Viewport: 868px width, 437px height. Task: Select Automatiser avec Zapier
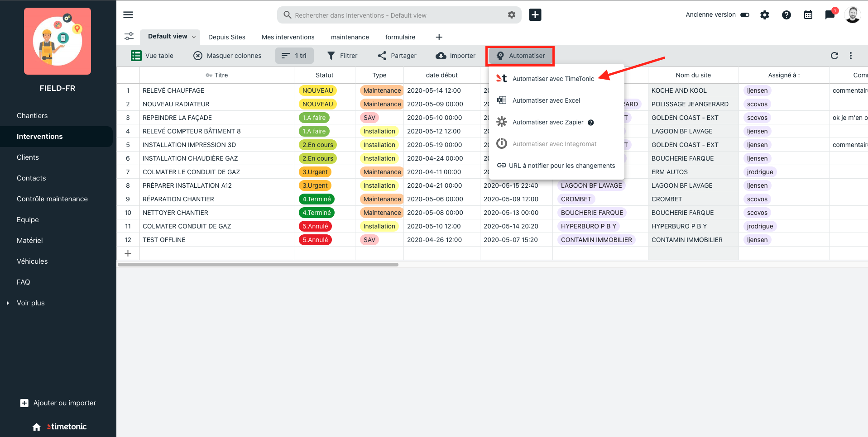[547, 122]
